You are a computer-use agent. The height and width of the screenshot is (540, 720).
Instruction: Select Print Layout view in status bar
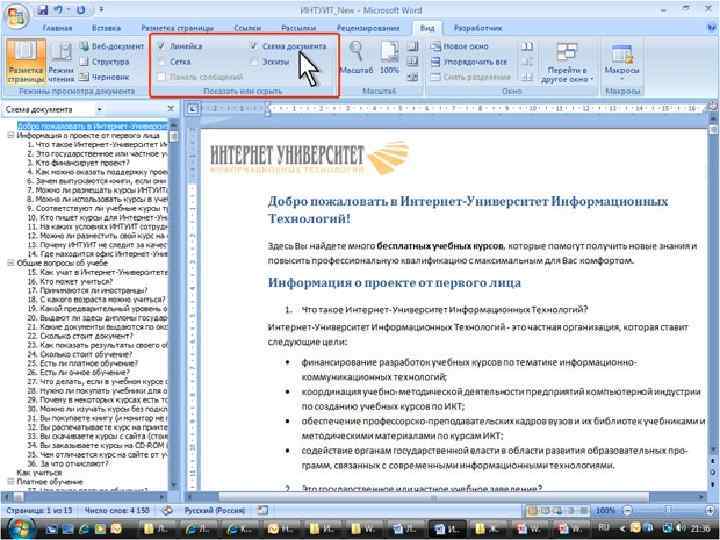[533, 510]
